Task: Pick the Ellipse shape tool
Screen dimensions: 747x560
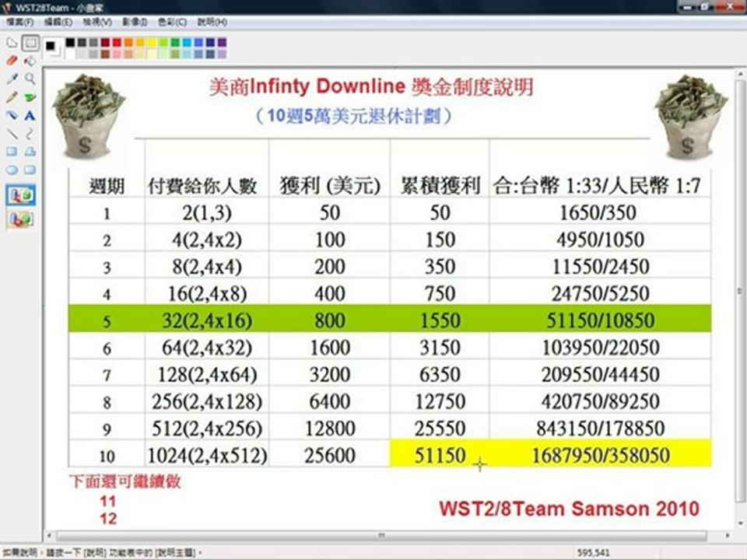Action: pos(12,170)
